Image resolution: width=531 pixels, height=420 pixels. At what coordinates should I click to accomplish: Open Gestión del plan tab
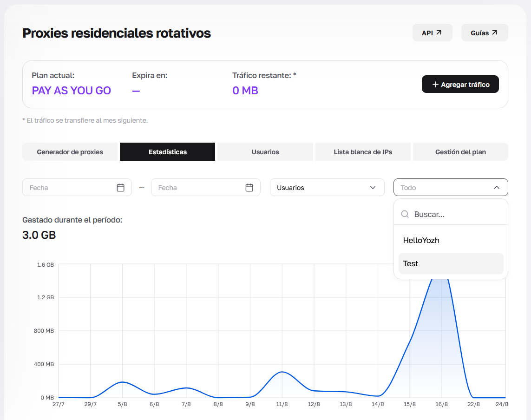(x=460, y=152)
